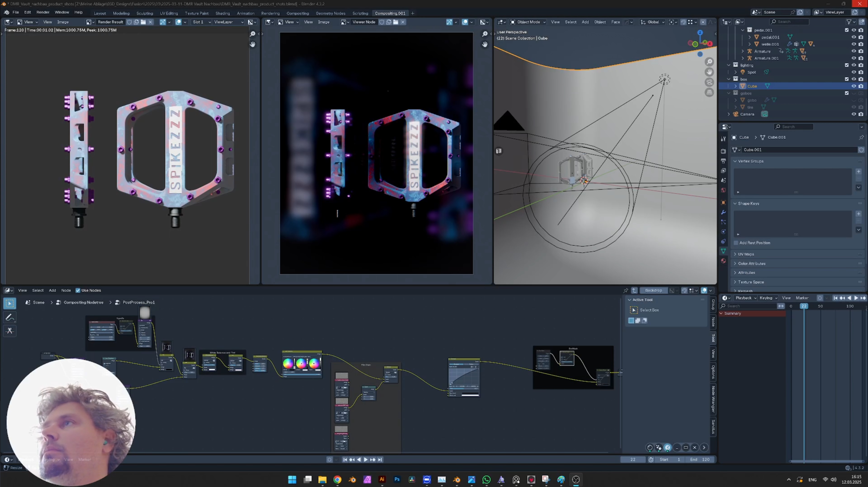The image size is (868, 487).
Task: Open the Node Wrangler sidebar tab
Action: pos(713,399)
